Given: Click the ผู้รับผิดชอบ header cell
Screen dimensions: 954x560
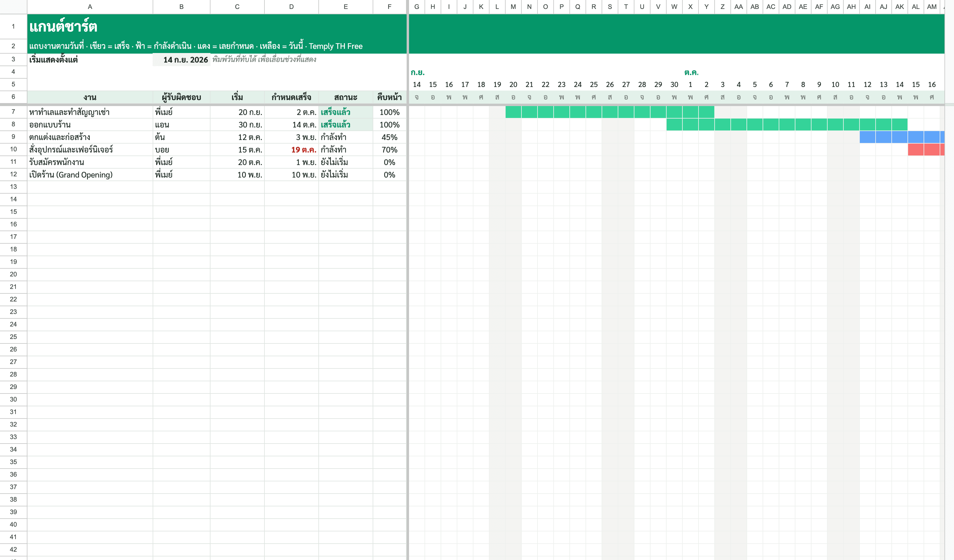Looking at the screenshot, I should click(181, 97).
